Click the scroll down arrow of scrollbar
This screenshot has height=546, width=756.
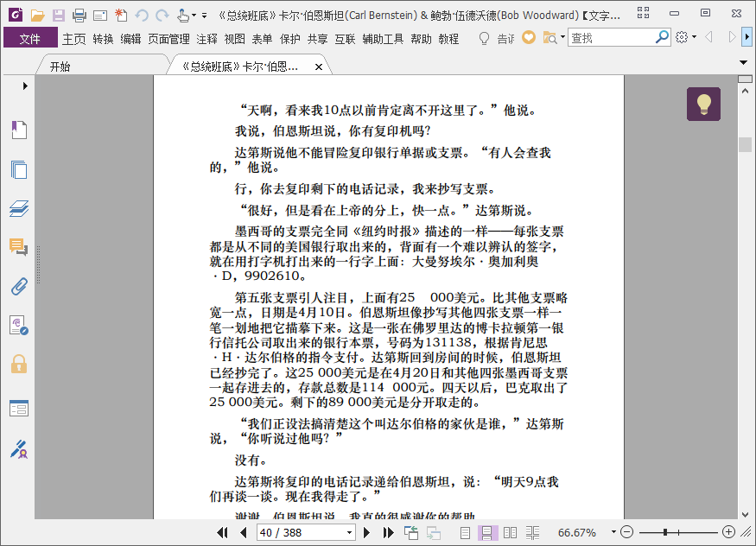point(745,515)
